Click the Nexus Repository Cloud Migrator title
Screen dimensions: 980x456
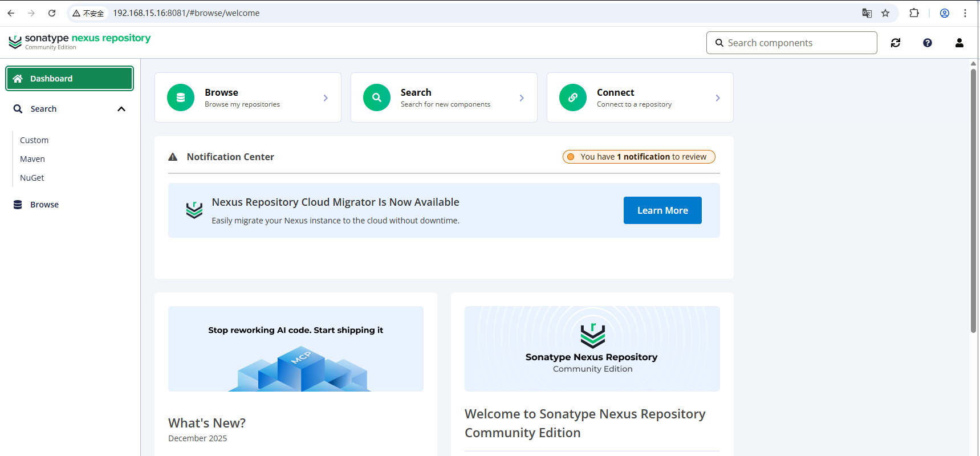click(336, 202)
